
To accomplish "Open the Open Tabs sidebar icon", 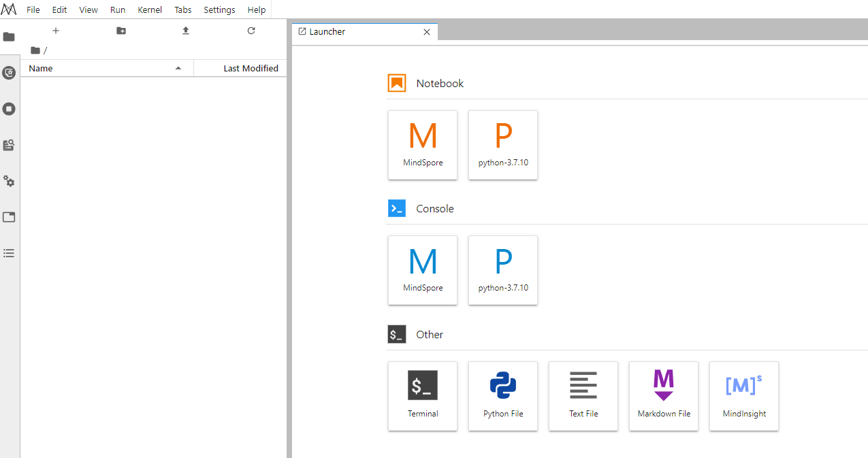I will pyautogui.click(x=9, y=217).
